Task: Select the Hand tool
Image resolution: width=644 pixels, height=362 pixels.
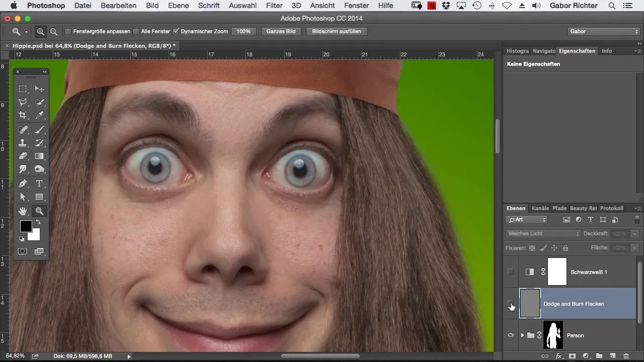Action: point(23,211)
